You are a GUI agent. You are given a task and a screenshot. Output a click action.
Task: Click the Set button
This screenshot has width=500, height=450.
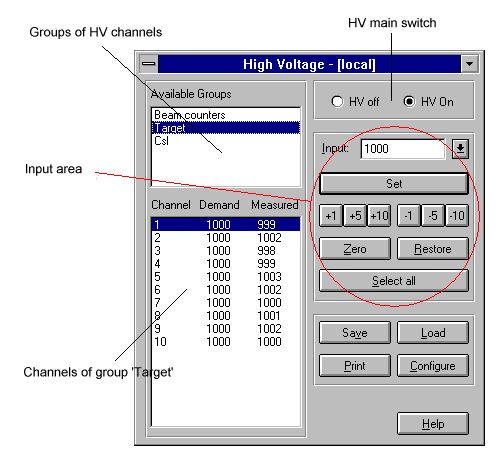coord(394,184)
